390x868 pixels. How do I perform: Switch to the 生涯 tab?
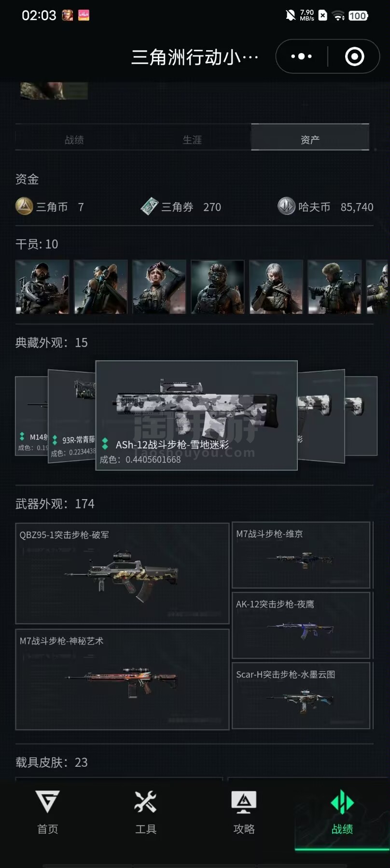(192, 139)
